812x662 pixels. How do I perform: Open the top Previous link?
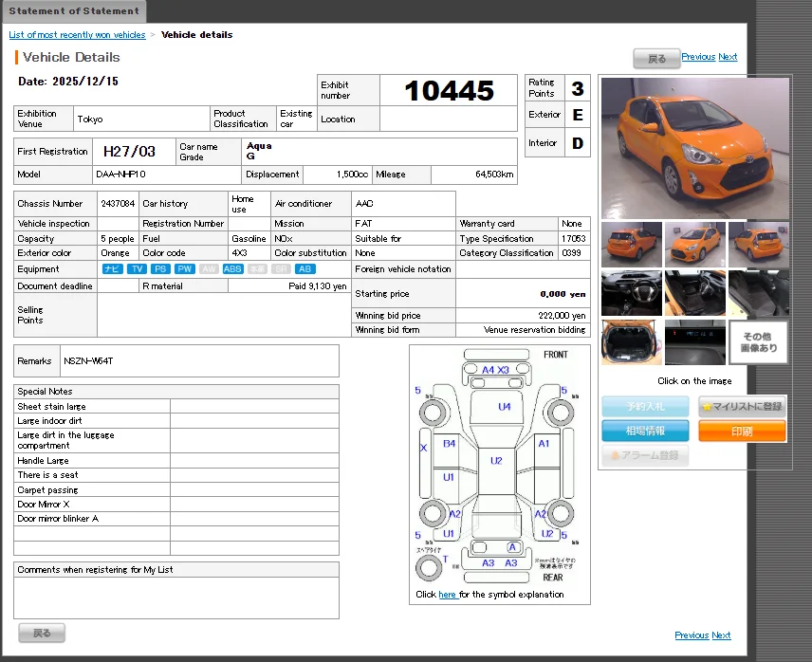[698, 56]
